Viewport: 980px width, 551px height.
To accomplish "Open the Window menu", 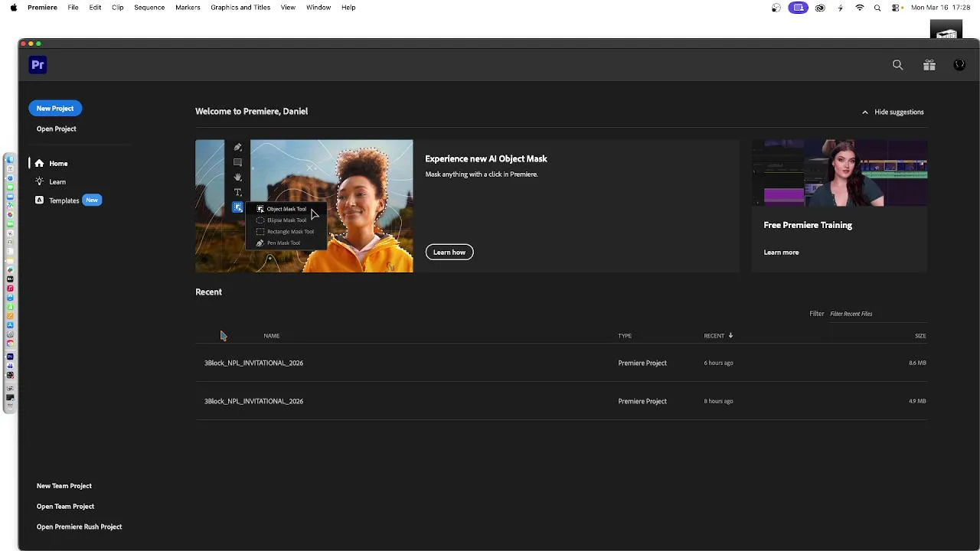I will pos(318,7).
